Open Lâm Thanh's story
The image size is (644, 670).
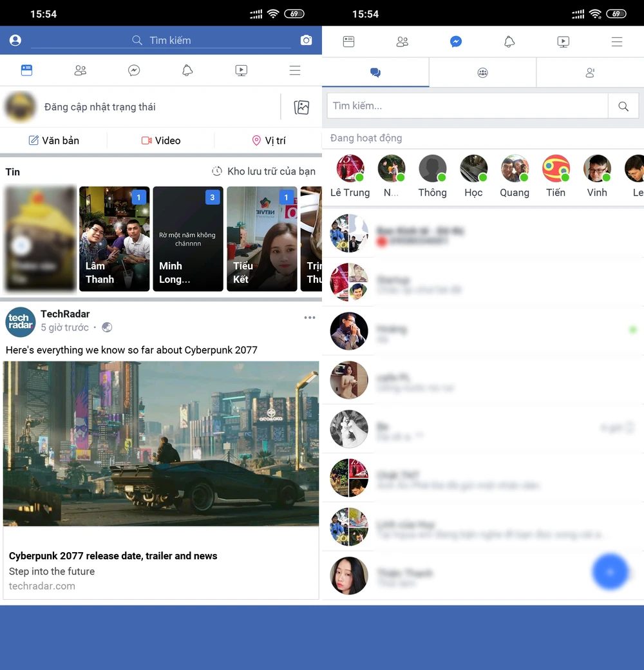click(x=114, y=238)
